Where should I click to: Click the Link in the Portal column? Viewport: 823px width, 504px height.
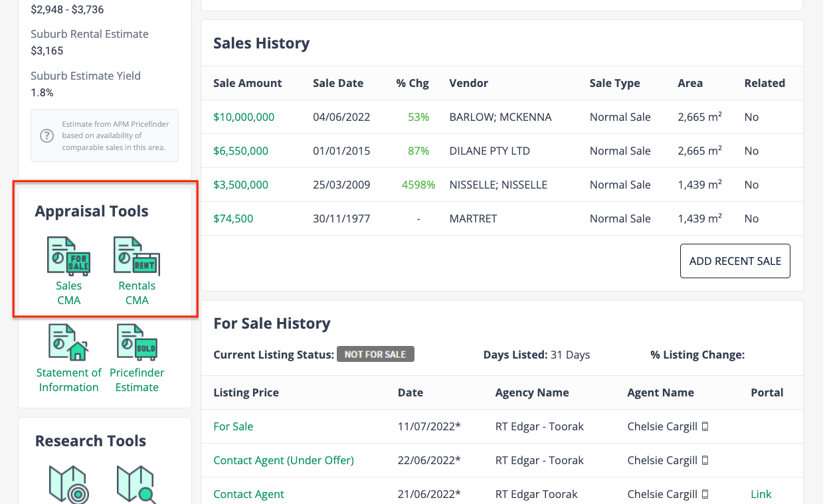(x=761, y=493)
